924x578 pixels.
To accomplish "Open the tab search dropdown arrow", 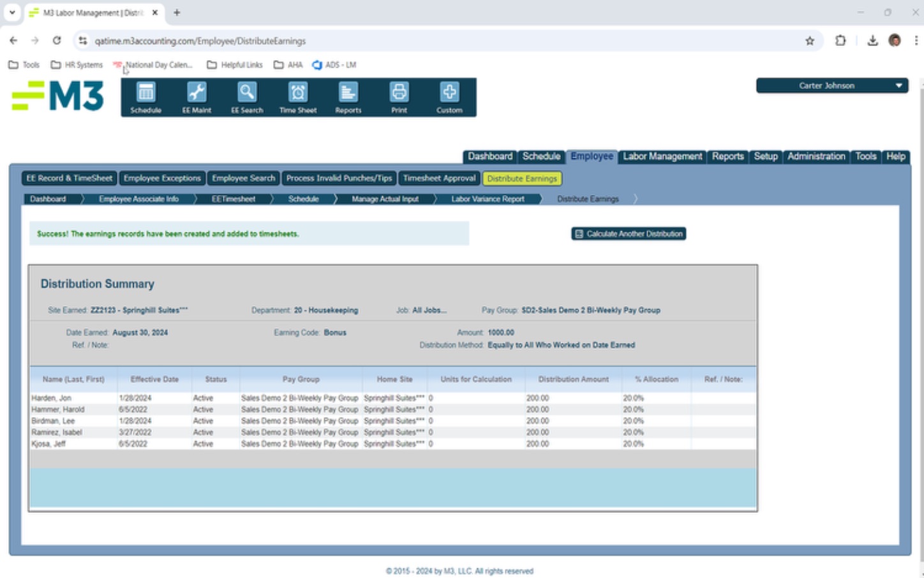I will point(12,12).
